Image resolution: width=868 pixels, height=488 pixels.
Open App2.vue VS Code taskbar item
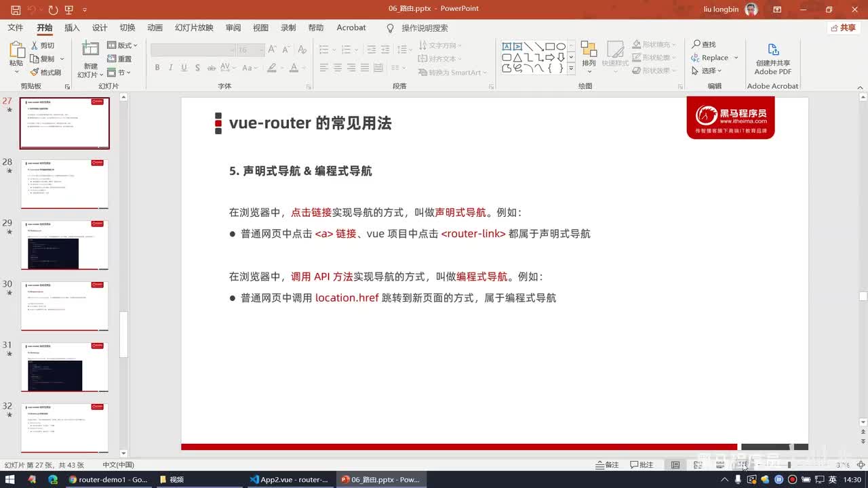[289, 479]
